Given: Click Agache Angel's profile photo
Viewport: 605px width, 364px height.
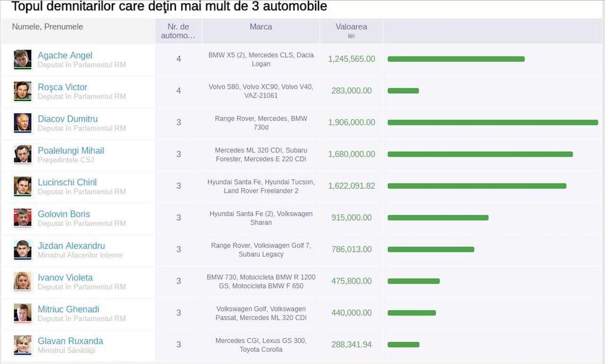Looking at the screenshot, I should click(x=23, y=59).
